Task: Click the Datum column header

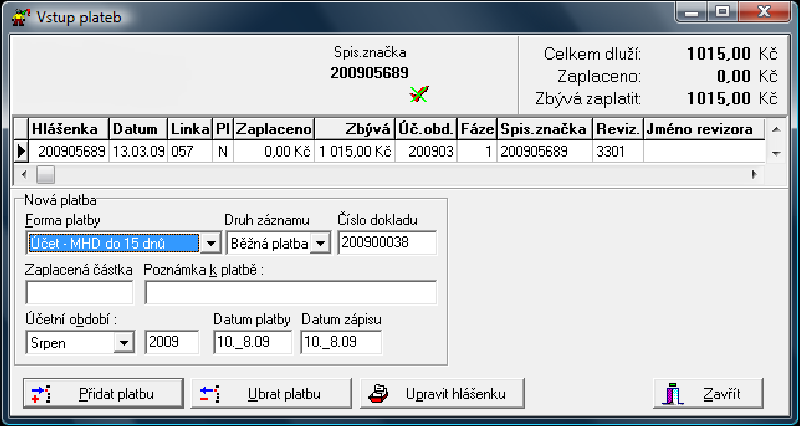Action: coord(138,129)
